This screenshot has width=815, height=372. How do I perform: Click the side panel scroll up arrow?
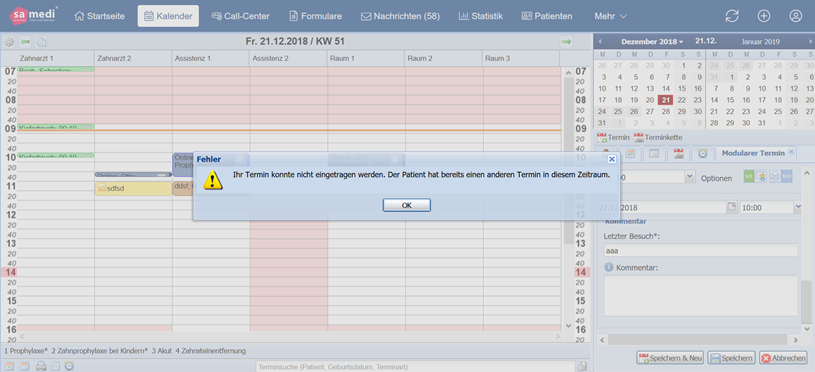(x=806, y=172)
